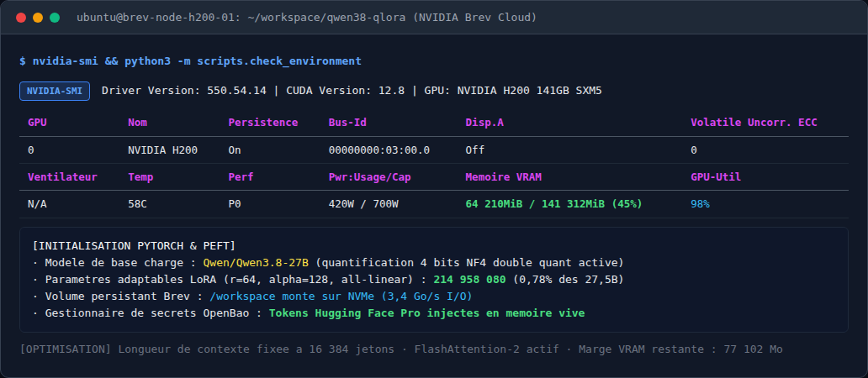The width and height of the screenshot is (868, 378).
Task: Click the Nom column header
Action: click(137, 123)
